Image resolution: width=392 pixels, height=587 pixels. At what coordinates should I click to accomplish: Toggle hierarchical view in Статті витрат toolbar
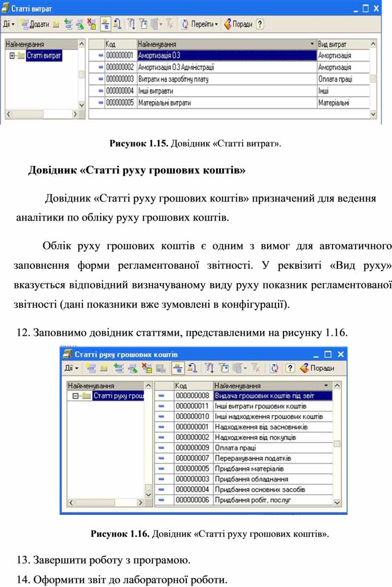[x=105, y=24]
